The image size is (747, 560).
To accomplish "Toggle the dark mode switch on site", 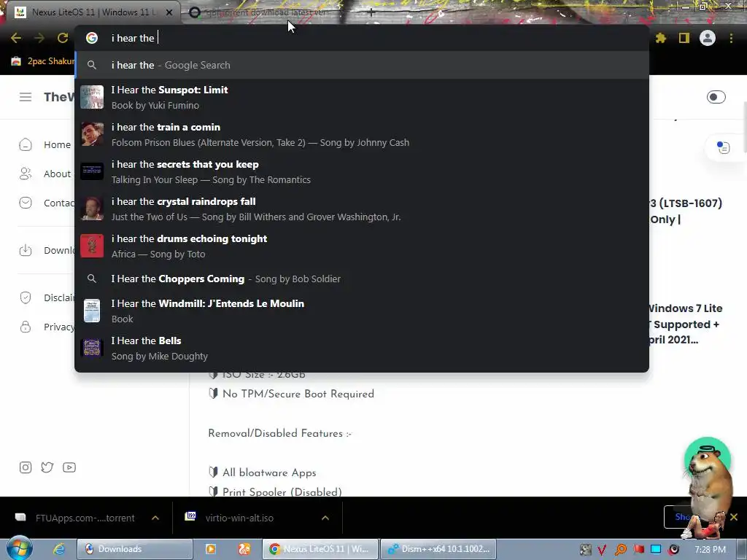I will 716,97.
